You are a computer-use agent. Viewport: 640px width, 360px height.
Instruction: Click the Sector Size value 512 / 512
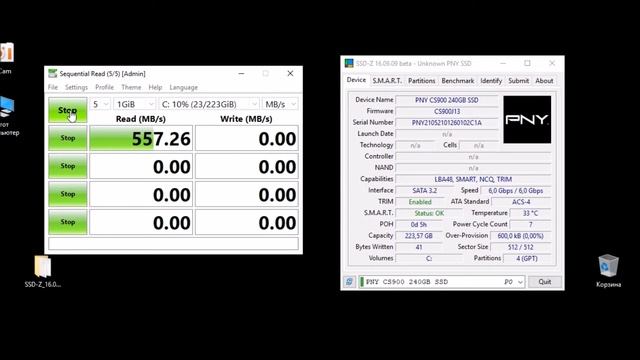point(520,247)
